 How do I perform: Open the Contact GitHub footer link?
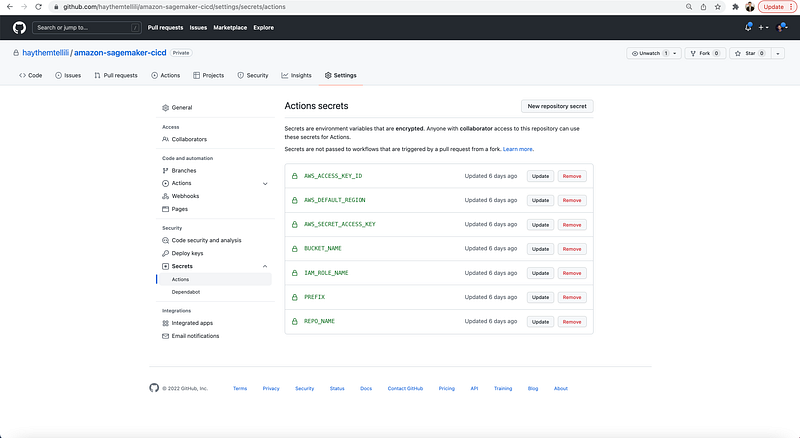[405, 388]
